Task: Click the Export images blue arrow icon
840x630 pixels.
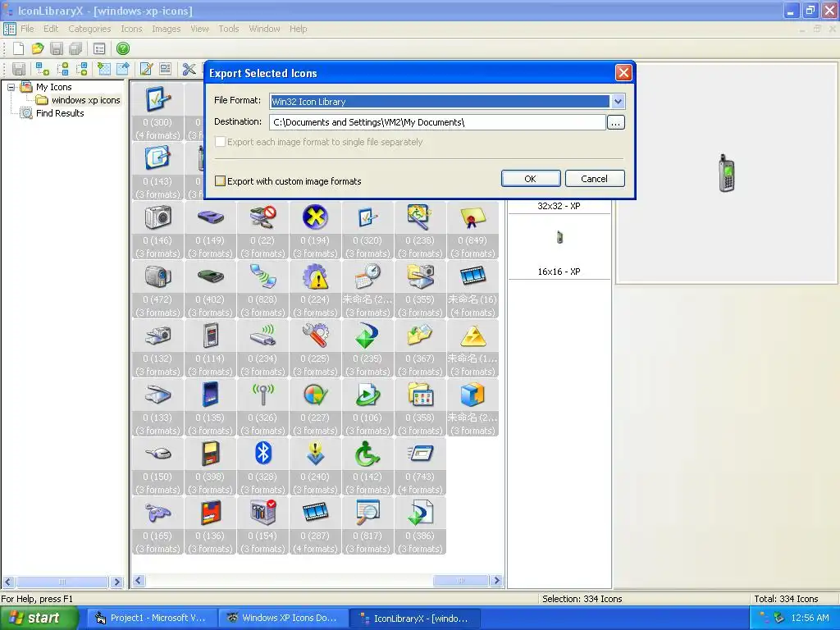Action: (123, 69)
